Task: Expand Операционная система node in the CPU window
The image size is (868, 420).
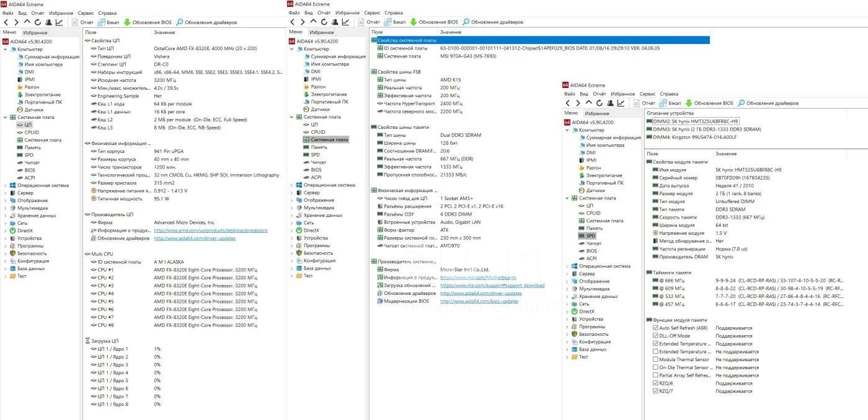Action: tap(6, 185)
